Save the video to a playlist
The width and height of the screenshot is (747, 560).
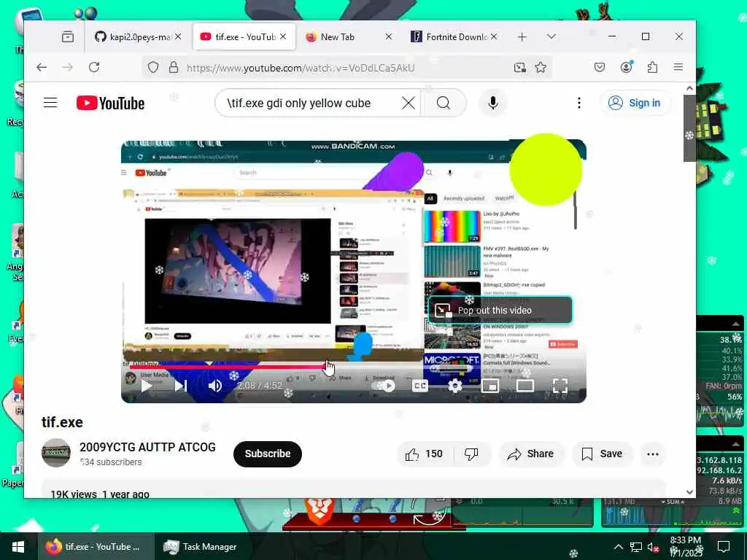(602, 454)
